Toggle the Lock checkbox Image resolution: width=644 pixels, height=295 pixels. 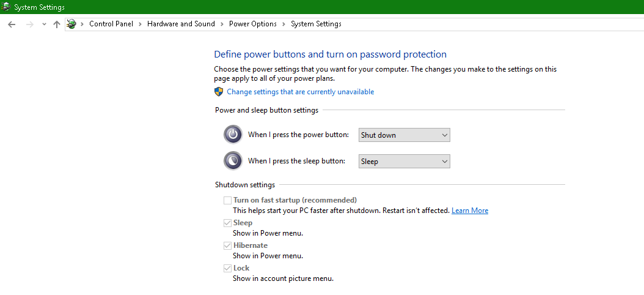227,268
